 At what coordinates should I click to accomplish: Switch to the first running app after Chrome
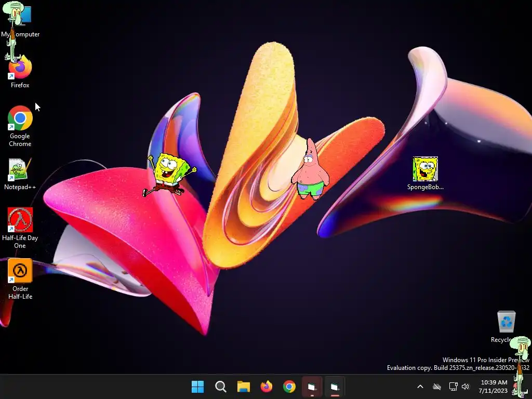(x=312, y=387)
